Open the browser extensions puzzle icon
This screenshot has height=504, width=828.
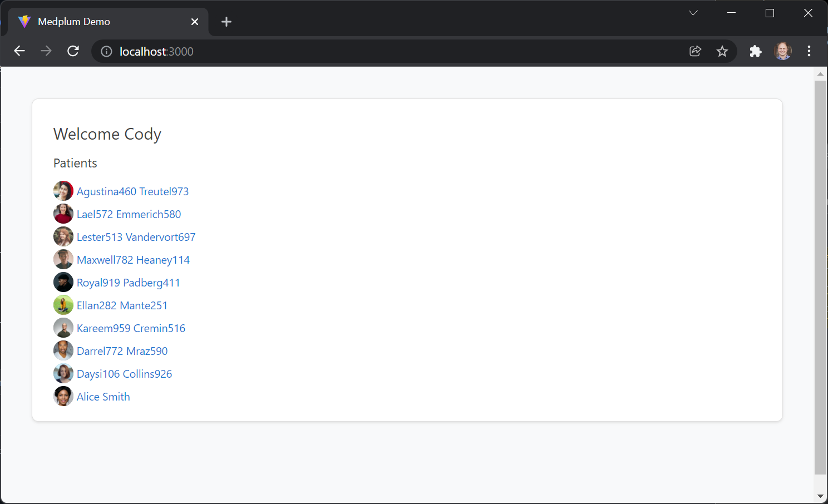[755, 51]
